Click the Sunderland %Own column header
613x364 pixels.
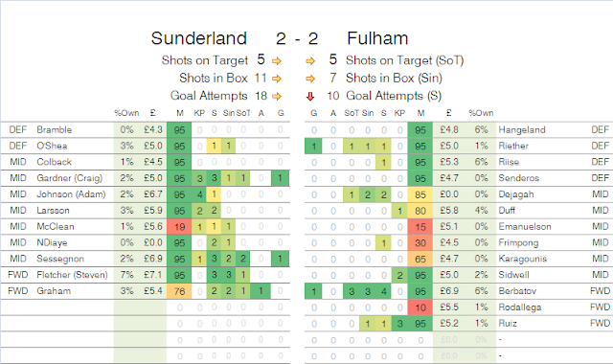point(126,113)
